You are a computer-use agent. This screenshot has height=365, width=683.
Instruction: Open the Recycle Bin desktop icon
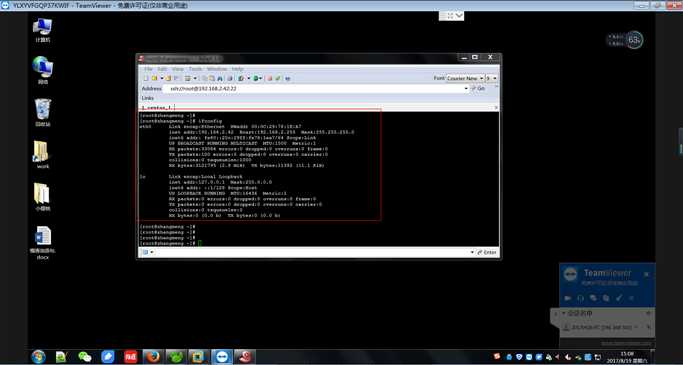pos(43,112)
